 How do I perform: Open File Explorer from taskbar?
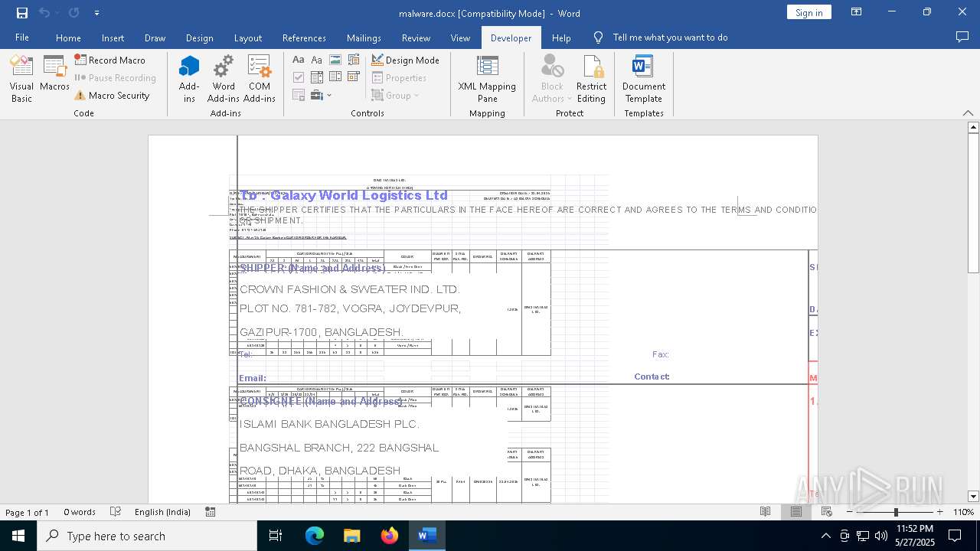tap(352, 536)
